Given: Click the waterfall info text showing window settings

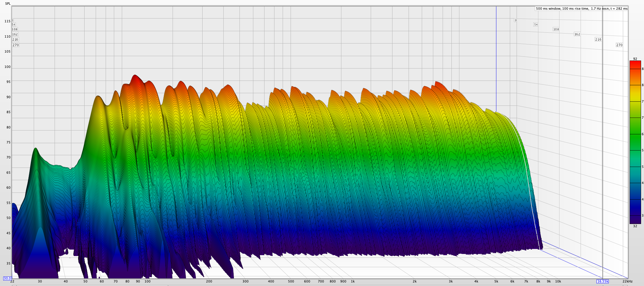Looking at the screenshot, I should [x=581, y=9].
